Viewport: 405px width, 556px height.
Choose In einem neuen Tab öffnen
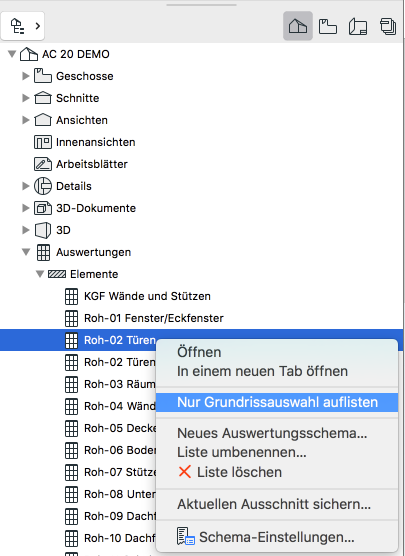pos(262,371)
